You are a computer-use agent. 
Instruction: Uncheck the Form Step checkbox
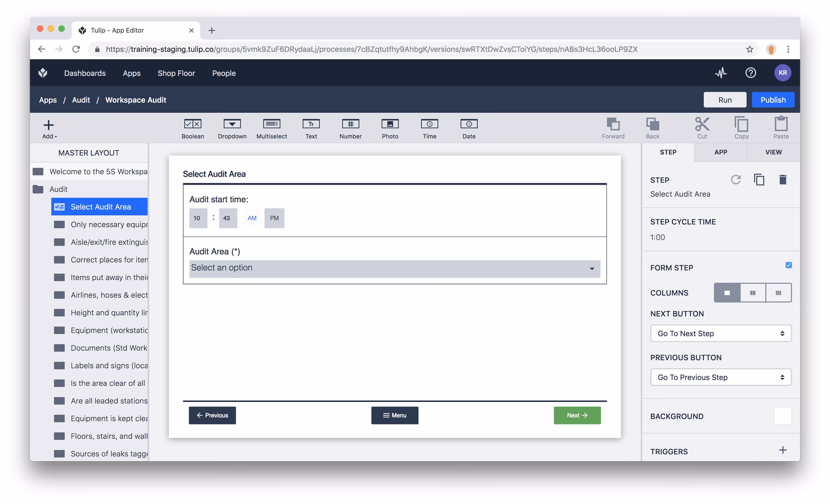pos(788,265)
